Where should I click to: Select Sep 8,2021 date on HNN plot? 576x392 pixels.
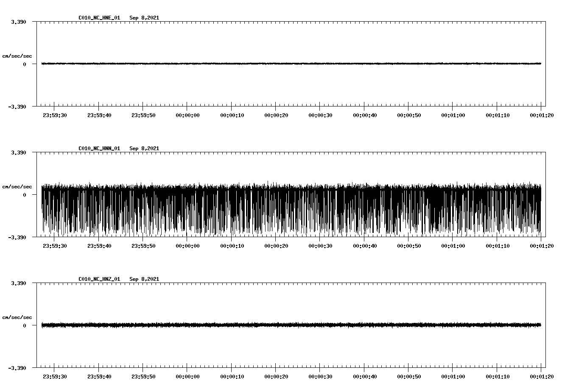point(144,148)
